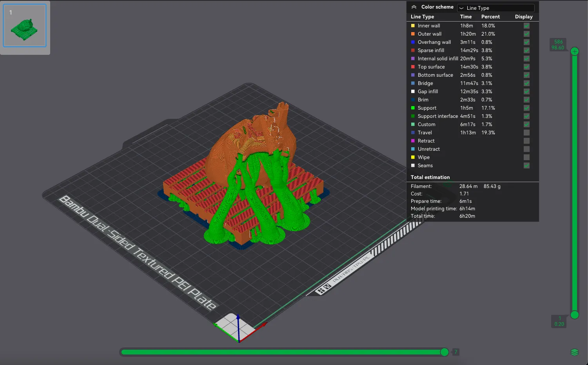Toggle Seams display checkbox

click(526, 166)
